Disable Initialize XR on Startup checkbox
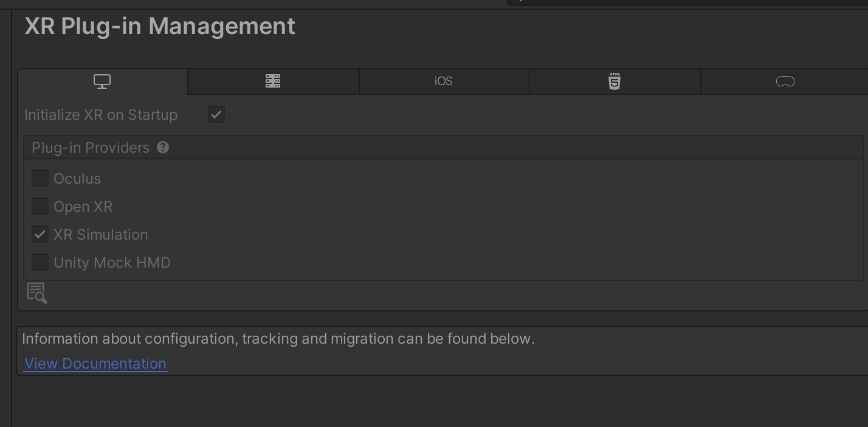868x427 pixels. (x=216, y=114)
